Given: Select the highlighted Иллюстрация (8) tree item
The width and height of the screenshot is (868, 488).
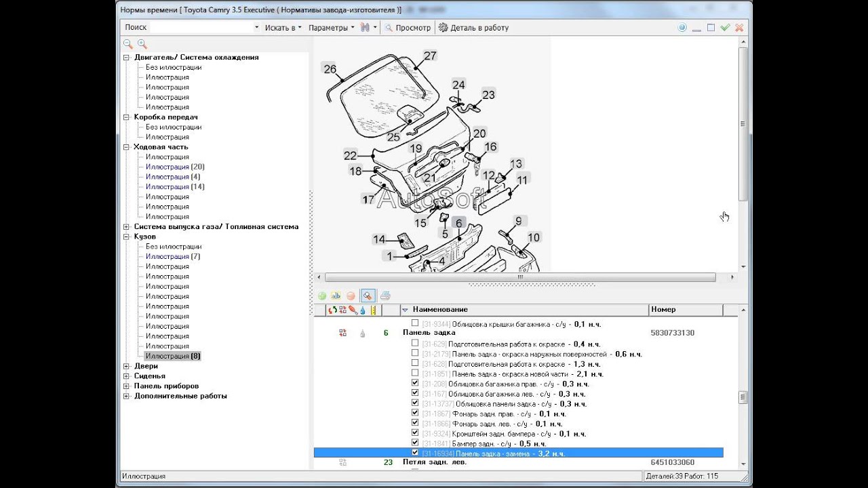Looking at the screenshot, I should pyautogui.click(x=173, y=357).
